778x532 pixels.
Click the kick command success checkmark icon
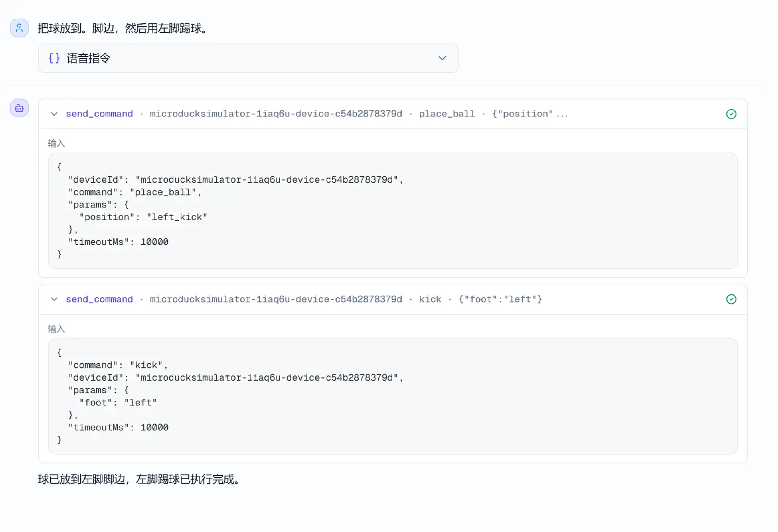(731, 299)
